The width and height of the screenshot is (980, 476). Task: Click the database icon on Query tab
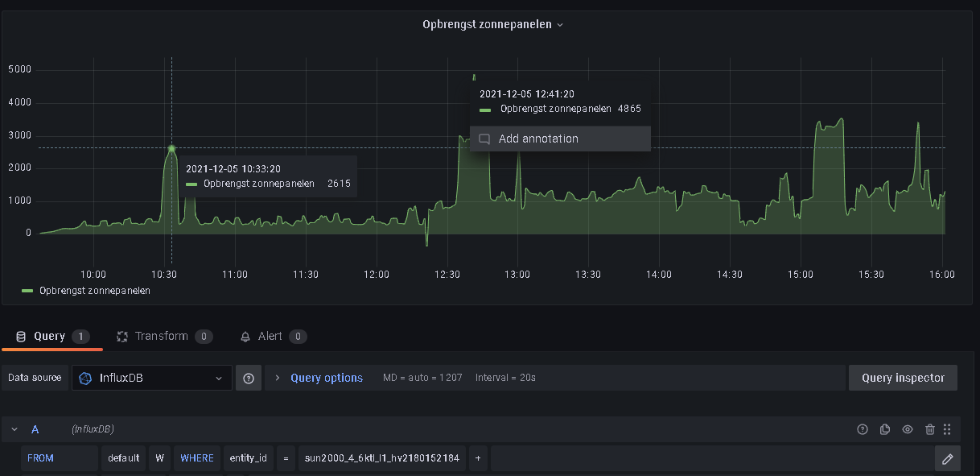tap(21, 337)
